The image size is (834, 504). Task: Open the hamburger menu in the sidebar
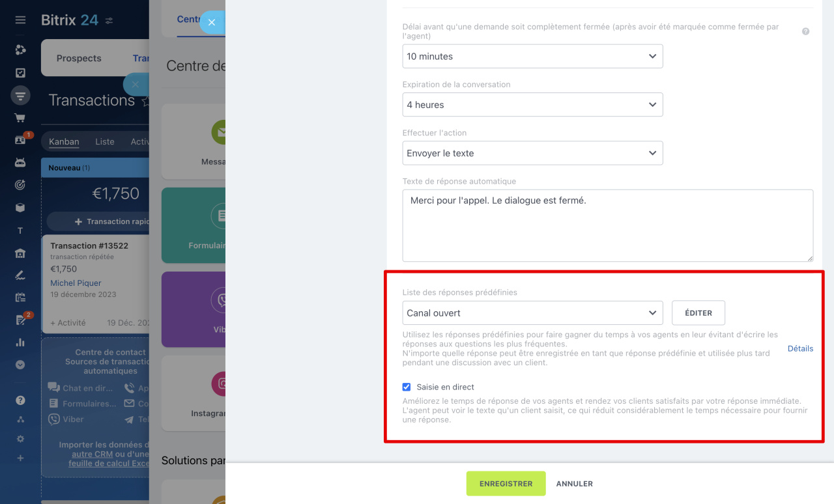(x=20, y=20)
